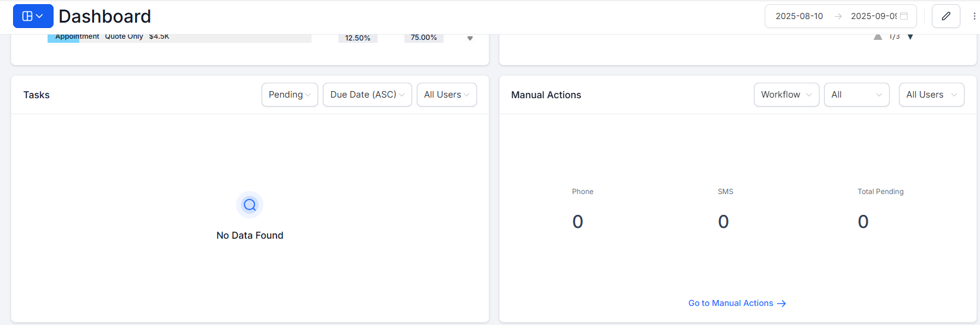980x325 pixels.
Task: Click the end date 2025-09 field
Action: (x=873, y=16)
